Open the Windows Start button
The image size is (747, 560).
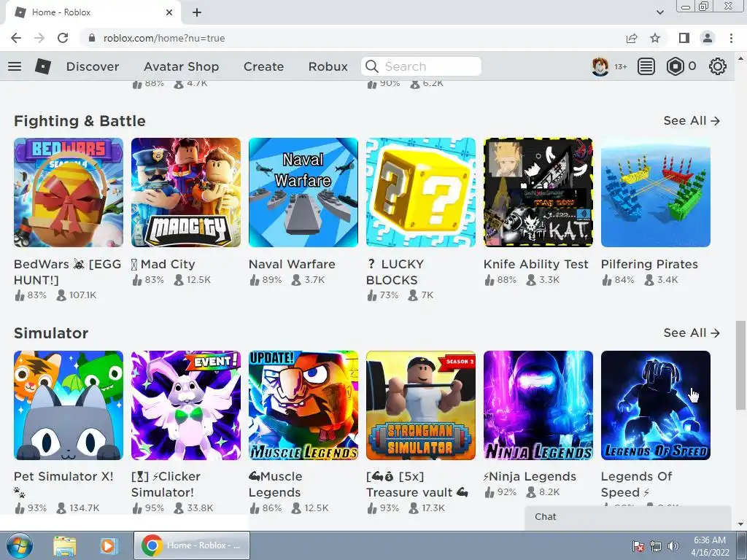pyautogui.click(x=19, y=545)
